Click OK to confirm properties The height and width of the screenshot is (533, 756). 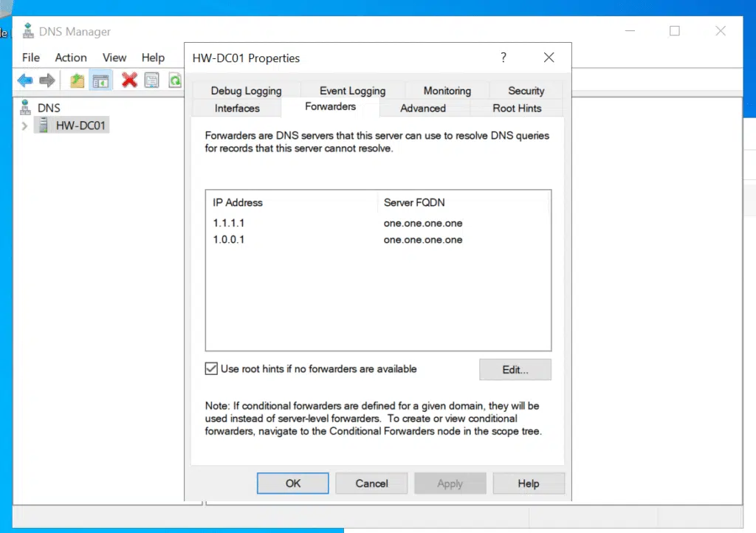coord(293,484)
